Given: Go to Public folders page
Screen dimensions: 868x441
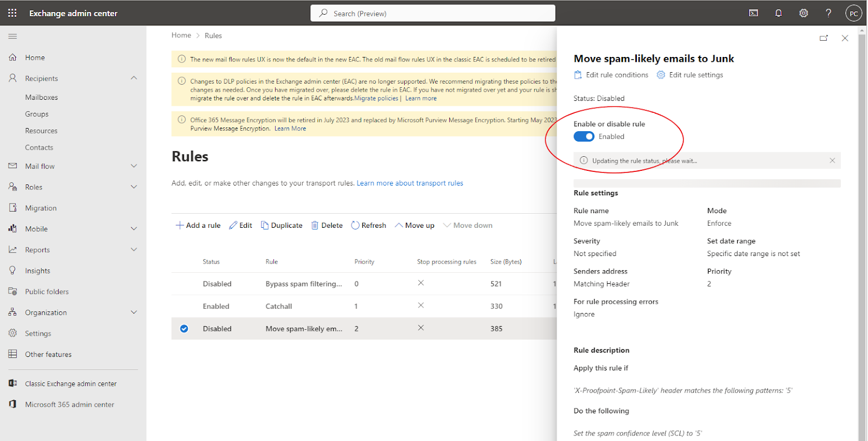Looking at the screenshot, I should [x=47, y=291].
